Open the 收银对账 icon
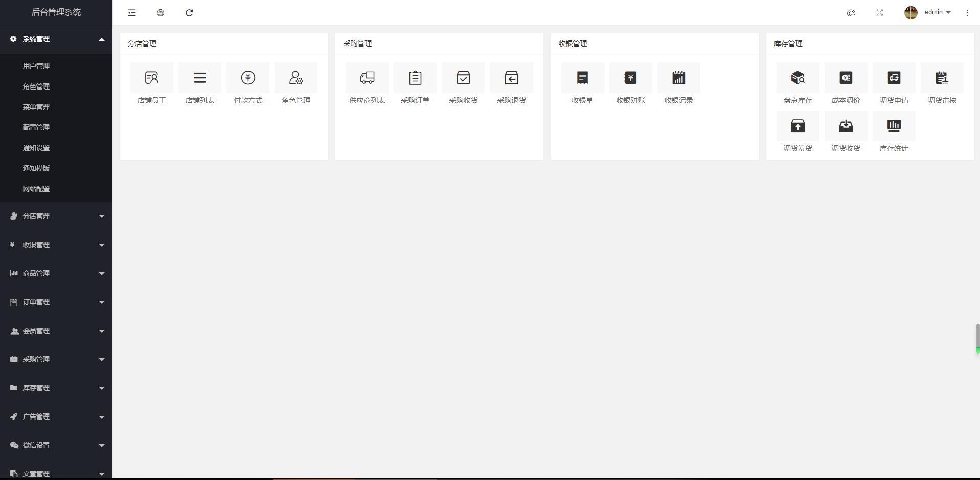 630,78
